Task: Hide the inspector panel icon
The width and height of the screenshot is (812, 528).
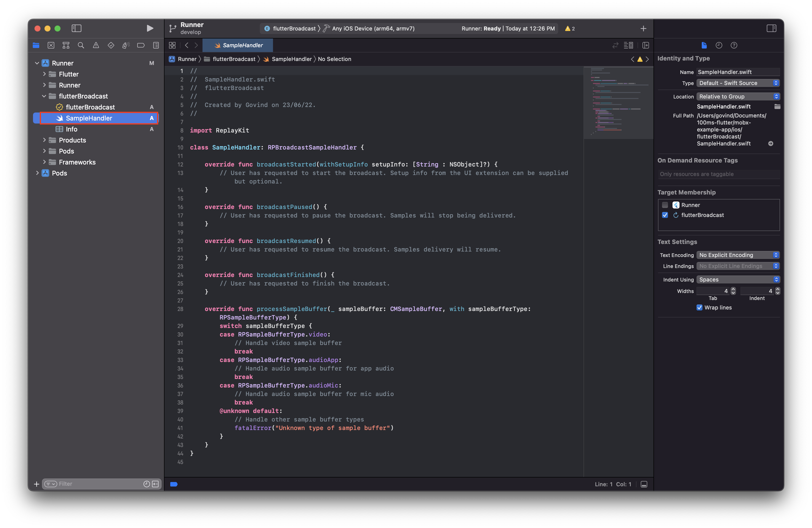Action: pyautogui.click(x=771, y=28)
